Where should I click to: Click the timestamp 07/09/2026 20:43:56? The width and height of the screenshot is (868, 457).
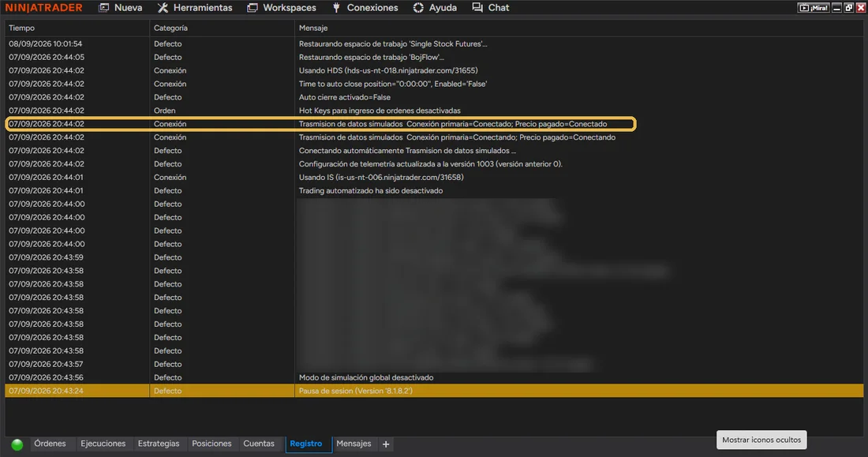click(46, 378)
